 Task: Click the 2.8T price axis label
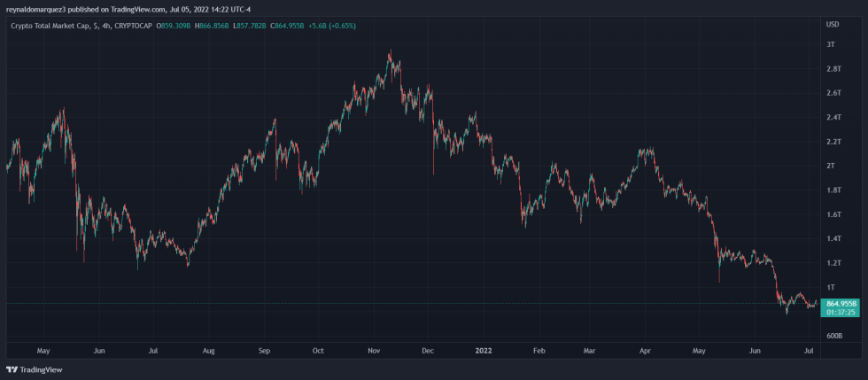pos(833,69)
